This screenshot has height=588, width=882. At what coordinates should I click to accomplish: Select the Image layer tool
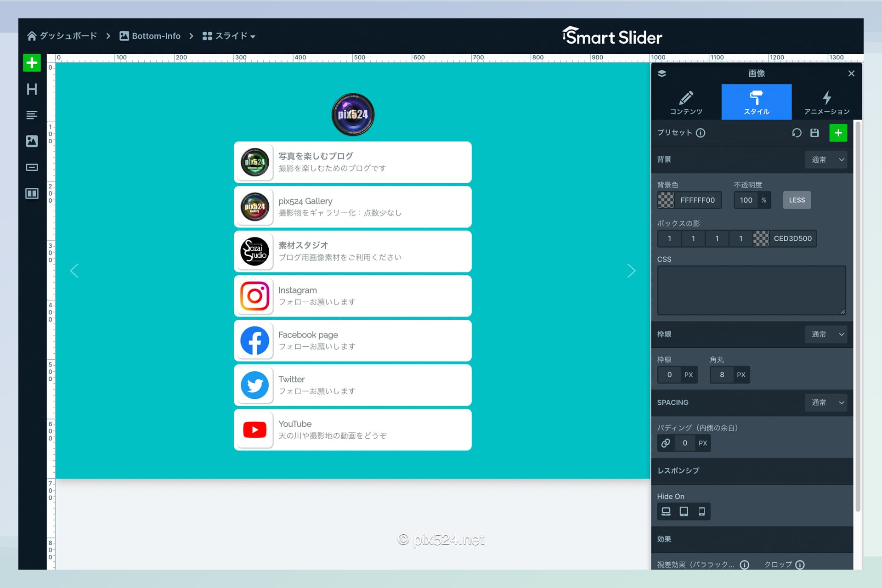[x=31, y=141]
